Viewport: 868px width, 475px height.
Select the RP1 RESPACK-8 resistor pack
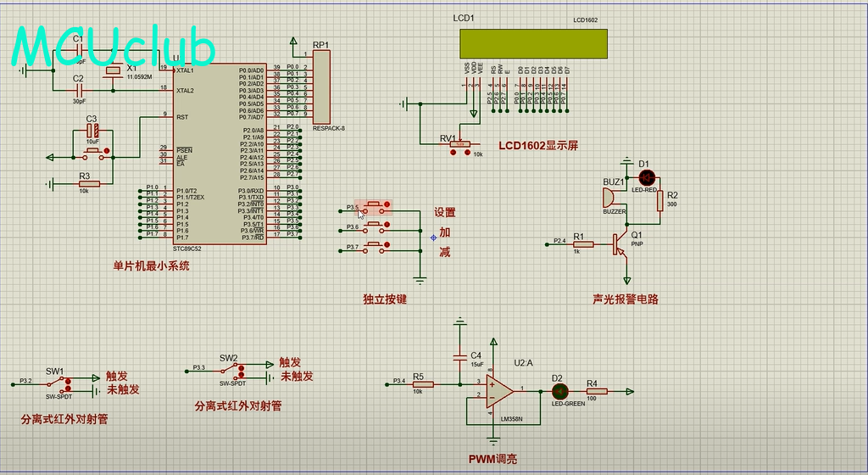(321, 87)
